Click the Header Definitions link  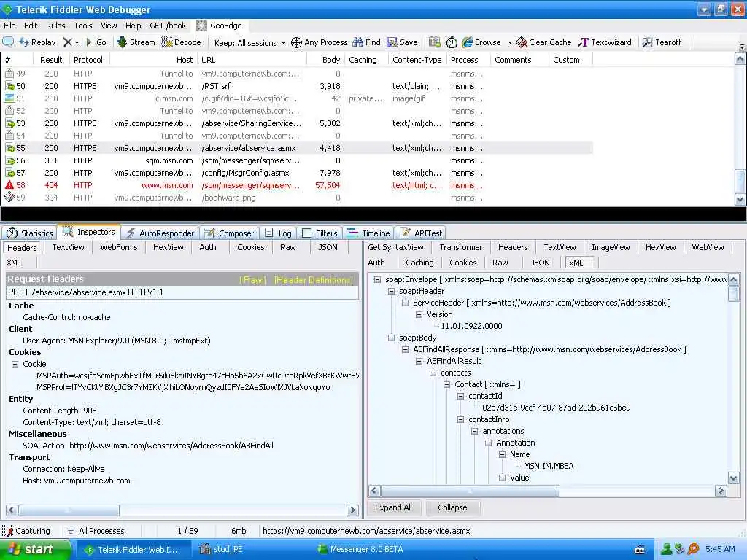(x=314, y=280)
